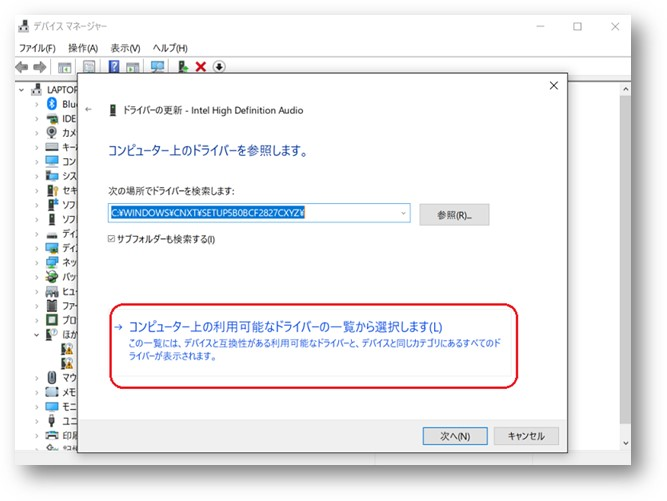Select the Bluetooth icon in the device tree

(x=51, y=103)
